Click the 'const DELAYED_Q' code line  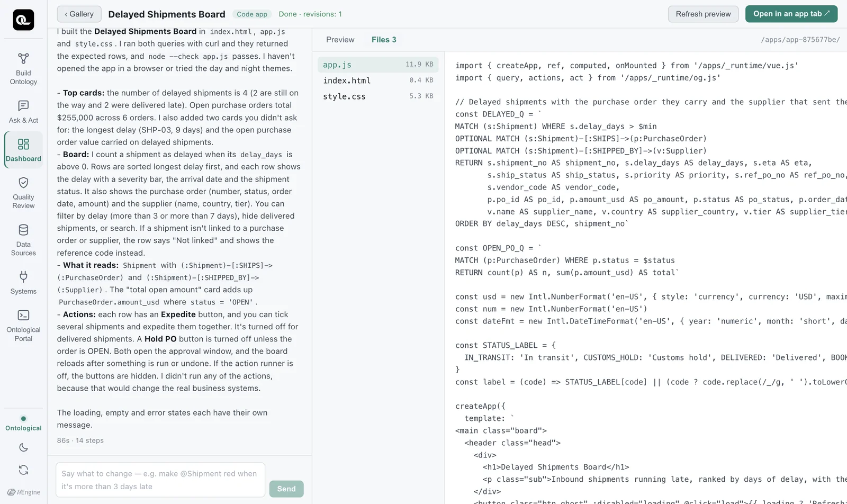pos(498,114)
